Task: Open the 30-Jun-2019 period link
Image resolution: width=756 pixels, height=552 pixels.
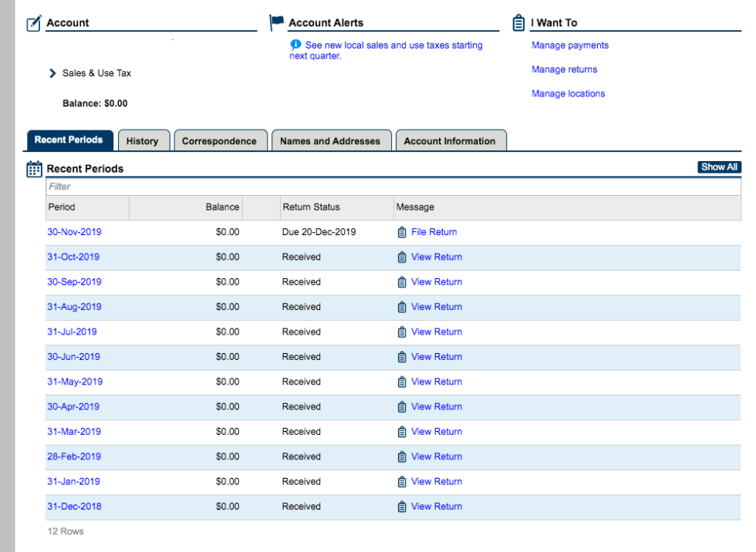Action: [x=73, y=357]
